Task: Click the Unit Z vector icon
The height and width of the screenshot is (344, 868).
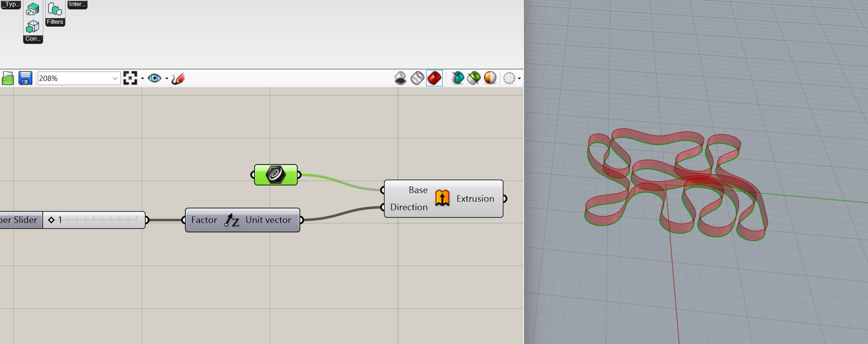Action: point(232,220)
